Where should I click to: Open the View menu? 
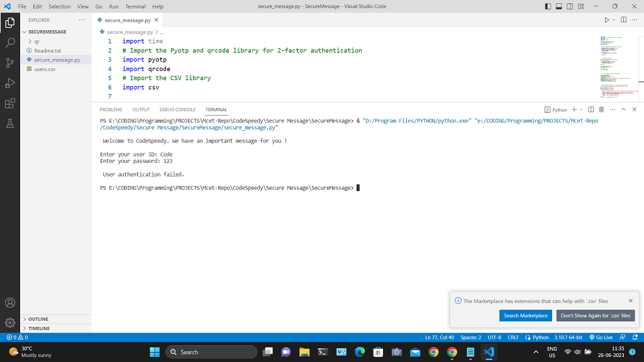tap(83, 6)
